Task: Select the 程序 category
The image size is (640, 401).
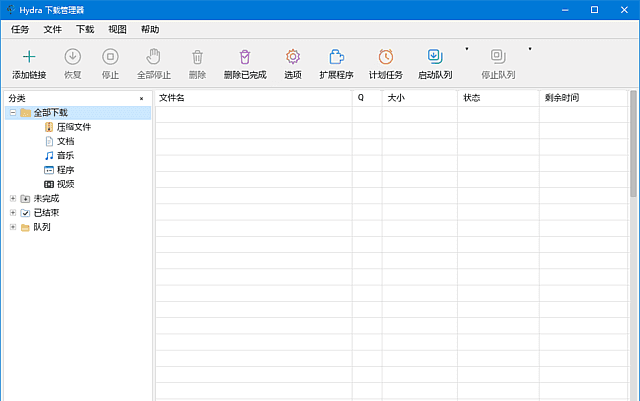Action: 65,170
